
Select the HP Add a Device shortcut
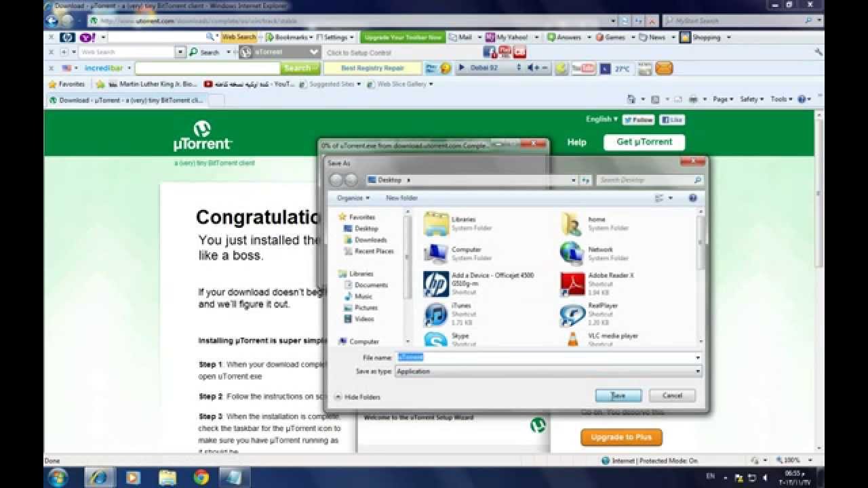436,284
